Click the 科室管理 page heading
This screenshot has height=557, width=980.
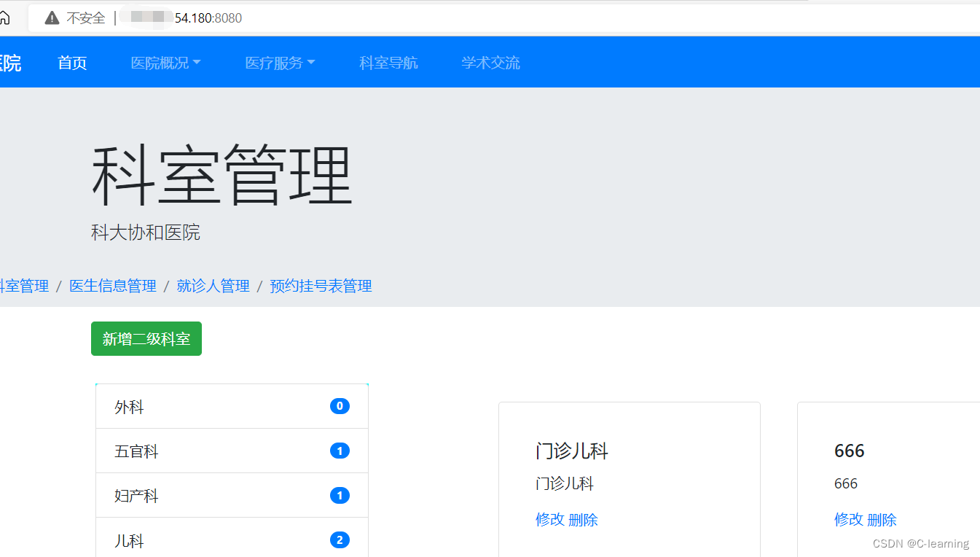pos(222,175)
